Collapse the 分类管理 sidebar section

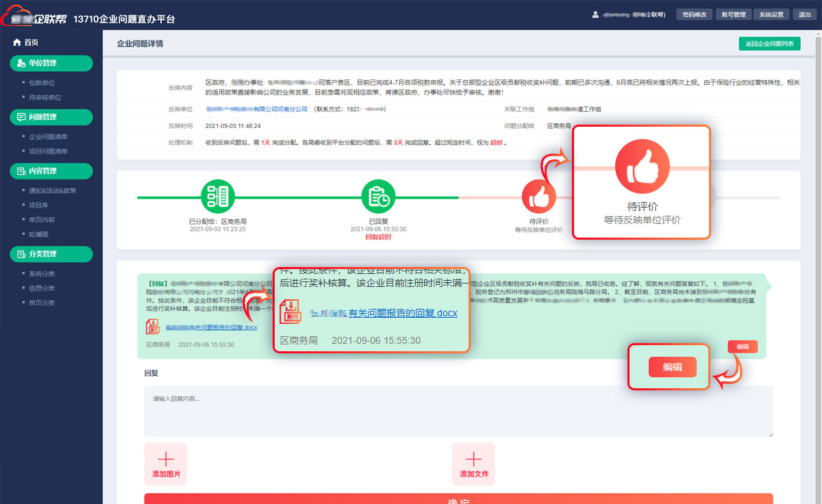tap(51, 254)
